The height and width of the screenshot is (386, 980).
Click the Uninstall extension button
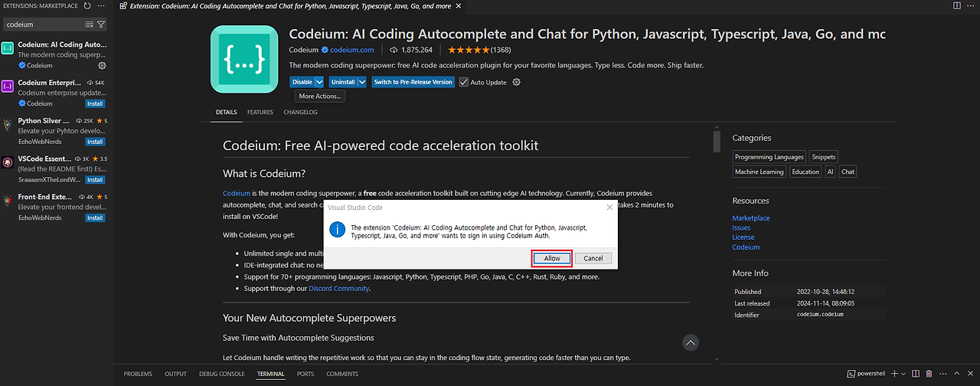[343, 82]
